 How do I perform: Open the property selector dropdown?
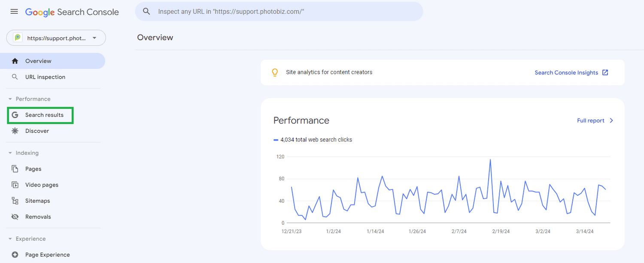tap(56, 38)
